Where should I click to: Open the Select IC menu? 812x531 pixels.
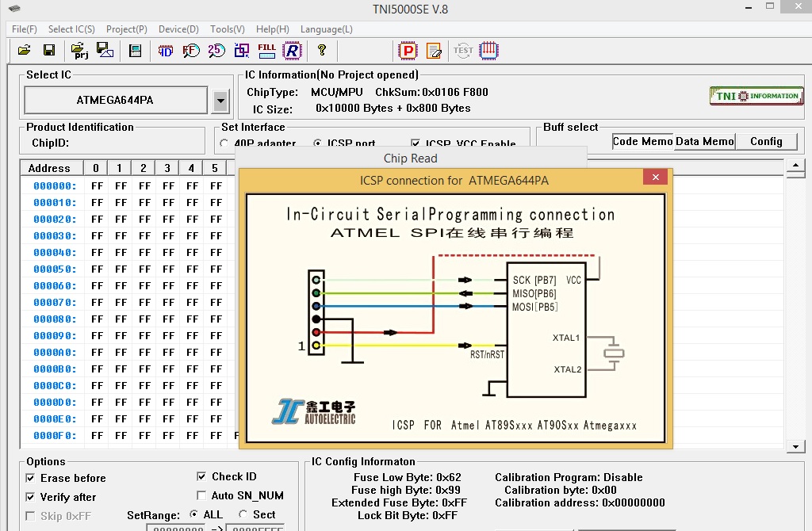(x=71, y=29)
